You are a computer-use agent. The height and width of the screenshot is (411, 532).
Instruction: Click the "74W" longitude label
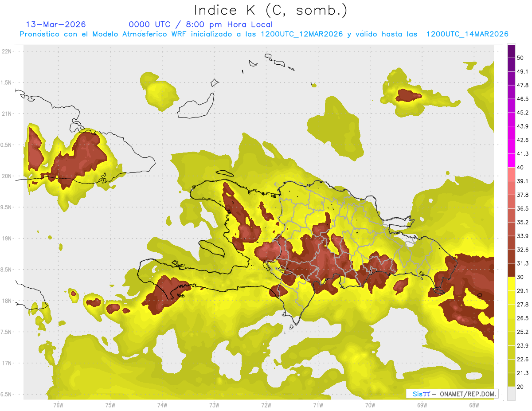click(x=162, y=405)
